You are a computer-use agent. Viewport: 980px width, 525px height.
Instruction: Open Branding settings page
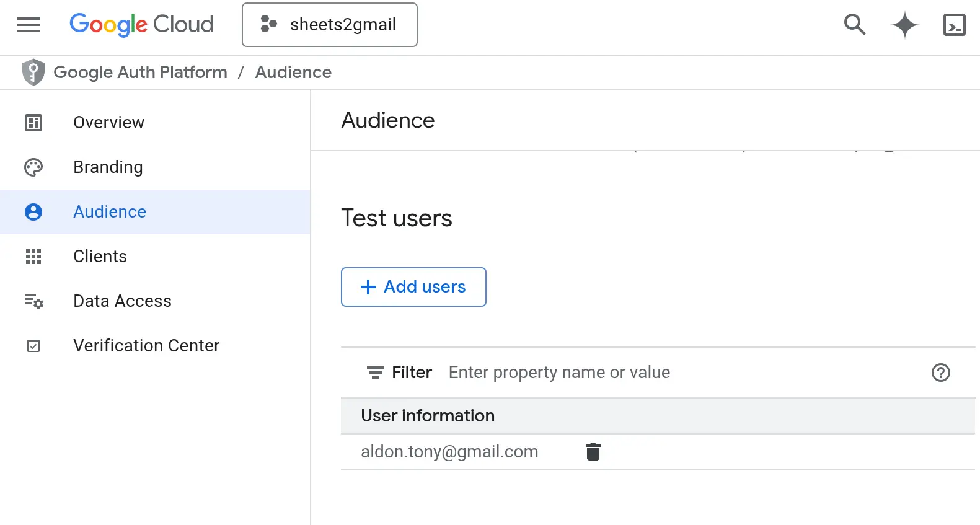click(x=108, y=167)
